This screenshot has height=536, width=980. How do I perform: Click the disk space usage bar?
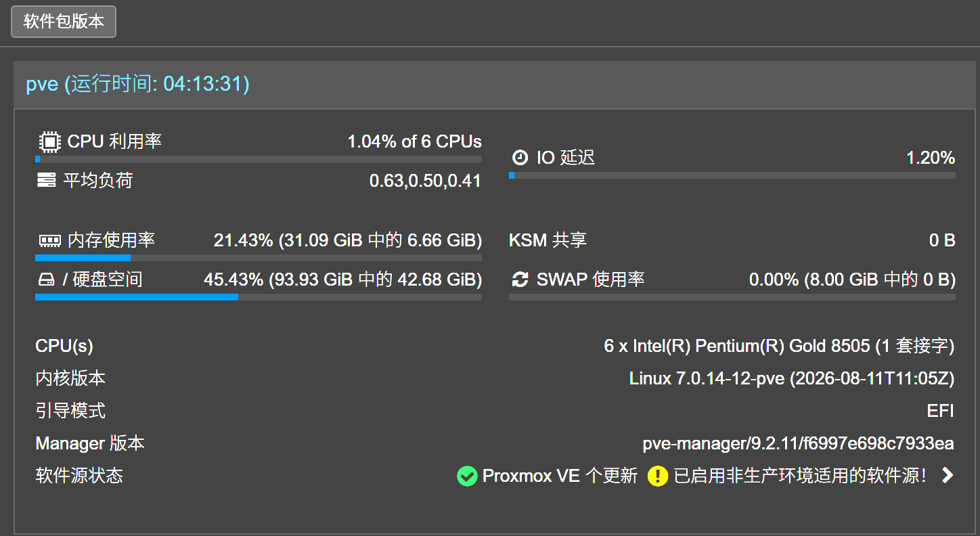pyautogui.click(x=259, y=297)
